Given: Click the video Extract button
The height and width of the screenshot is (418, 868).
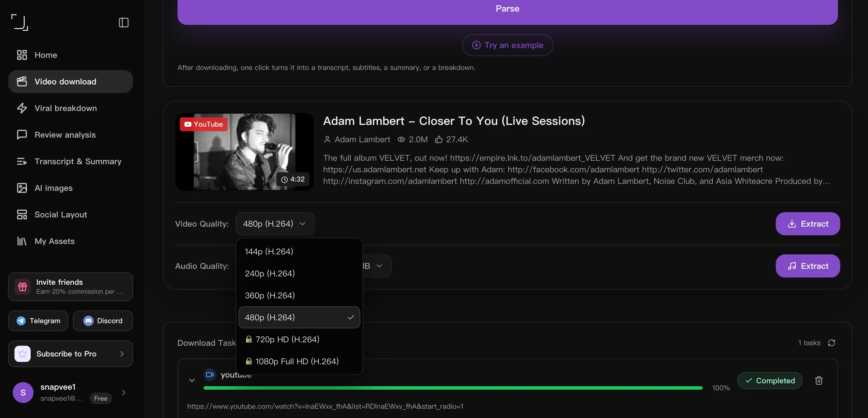Looking at the screenshot, I should (x=808, y=224).
